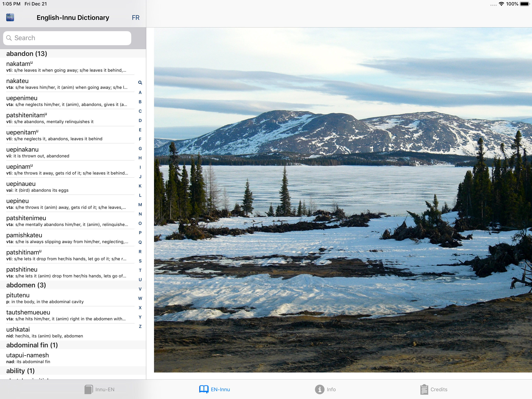Viewport: 532px width, 399px height.
Task: Select the abandon (13) section header
Action: 27,53
